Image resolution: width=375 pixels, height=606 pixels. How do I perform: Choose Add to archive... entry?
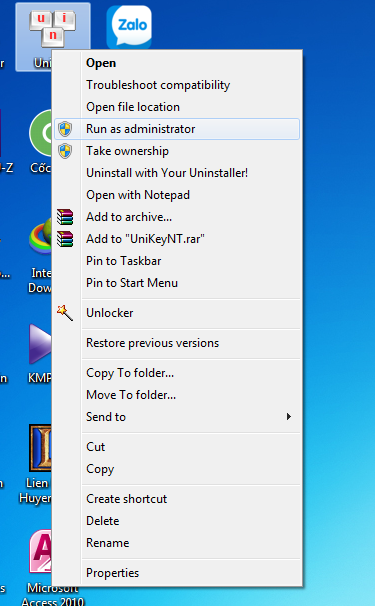click(x=177, y=217)
